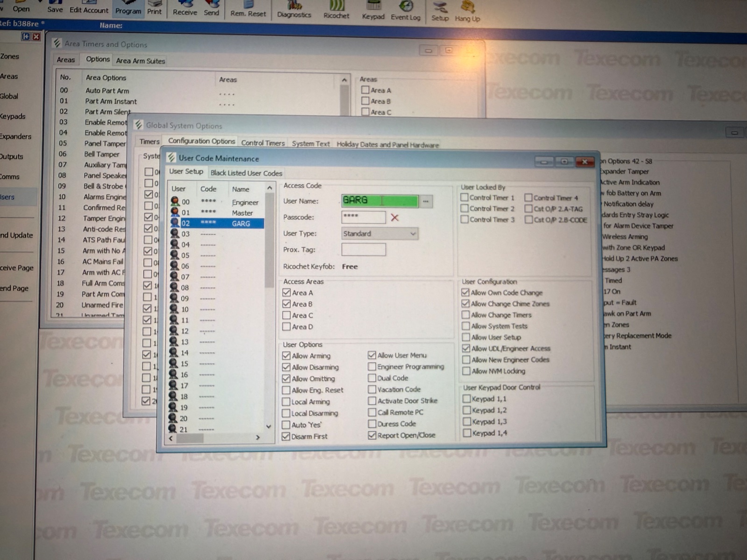Select the user 00 Engineer icon

[175, 202]
